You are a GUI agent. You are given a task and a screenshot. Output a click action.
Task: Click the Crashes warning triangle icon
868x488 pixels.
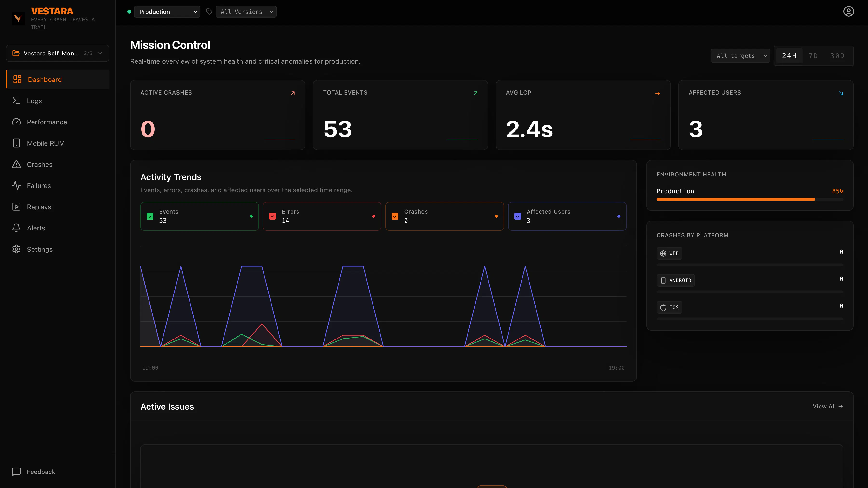[16, 164]
